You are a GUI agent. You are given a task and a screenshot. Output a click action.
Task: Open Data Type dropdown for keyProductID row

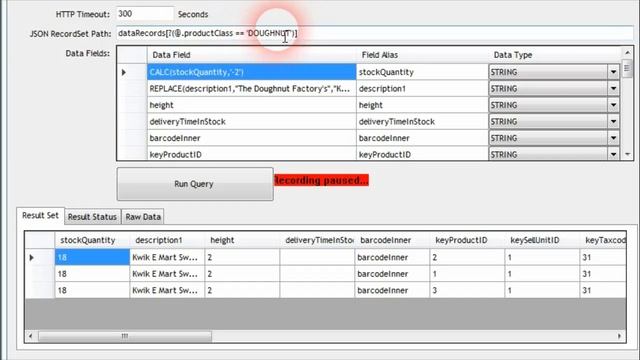(613, 154)
